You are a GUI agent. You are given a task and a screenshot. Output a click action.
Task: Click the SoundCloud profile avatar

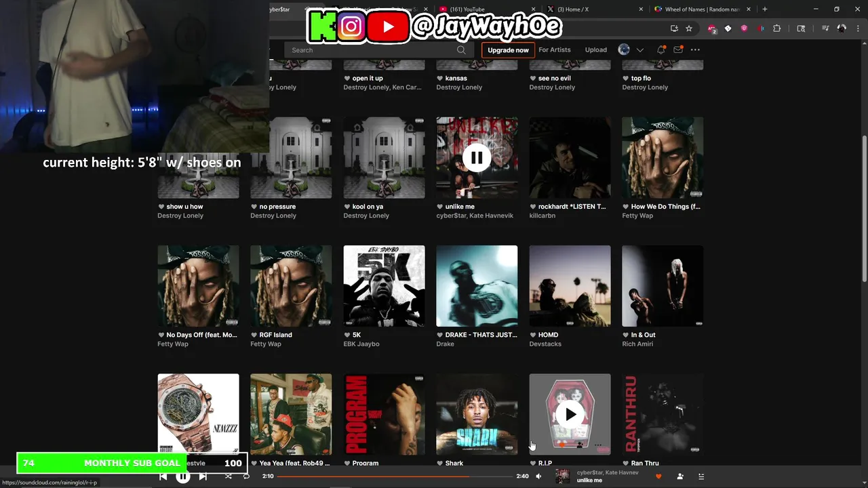pyautogui.click(x=624, y=49)
